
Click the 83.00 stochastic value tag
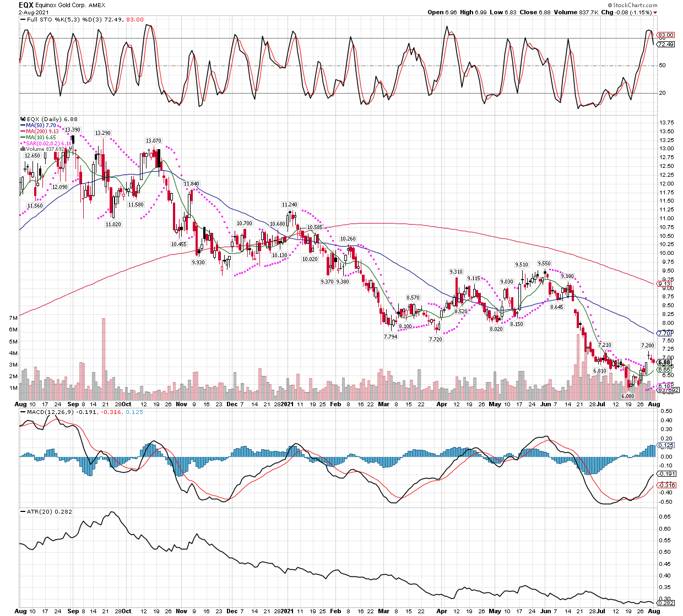point(666,35)
